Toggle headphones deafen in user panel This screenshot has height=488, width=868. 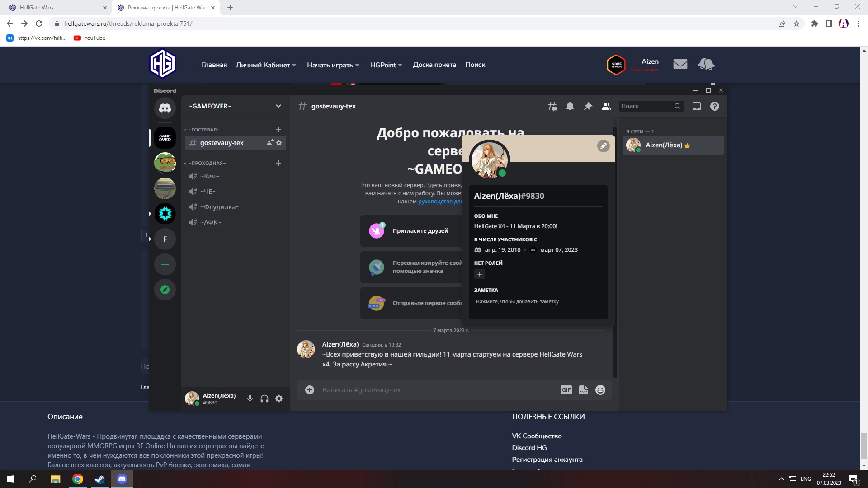click(x=264, y=399)
